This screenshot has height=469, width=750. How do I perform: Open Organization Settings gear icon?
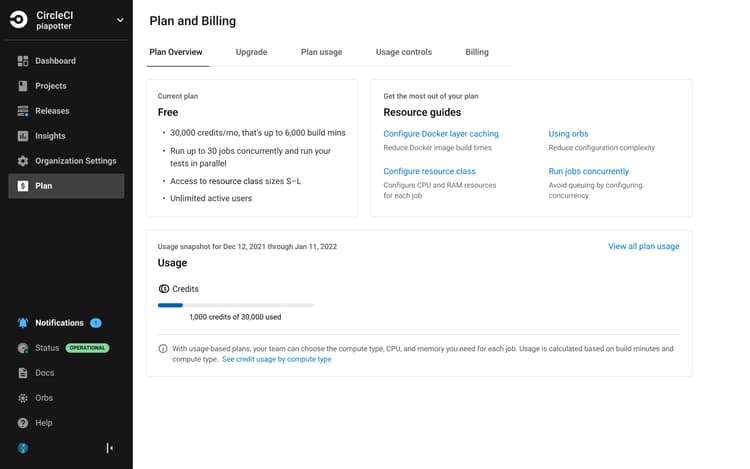(x=23, y=161)
